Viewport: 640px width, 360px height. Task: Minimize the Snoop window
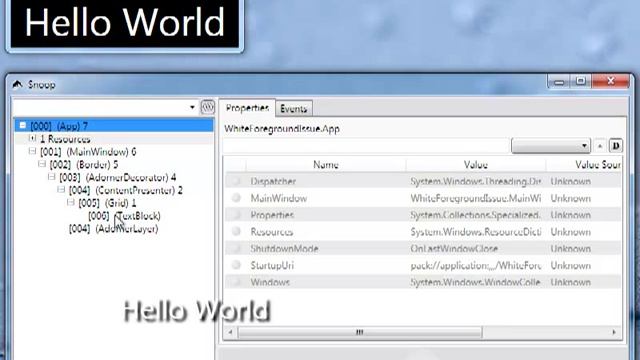click(x=559, y=82)
